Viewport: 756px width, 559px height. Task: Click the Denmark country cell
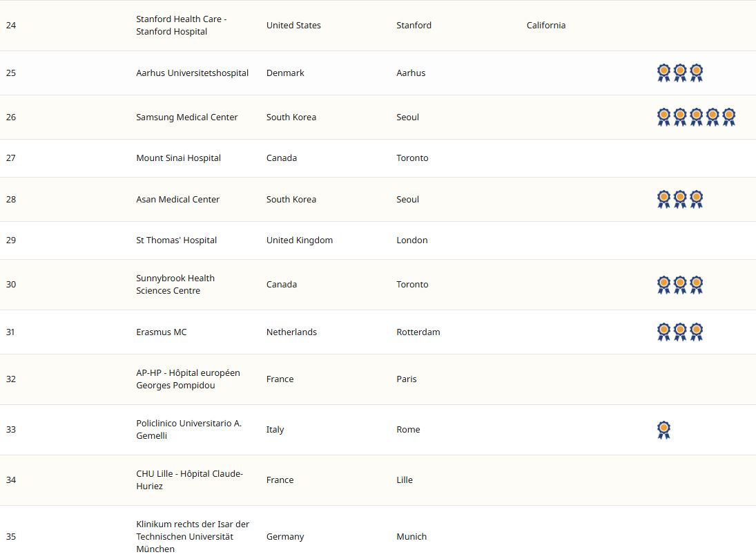285,73
